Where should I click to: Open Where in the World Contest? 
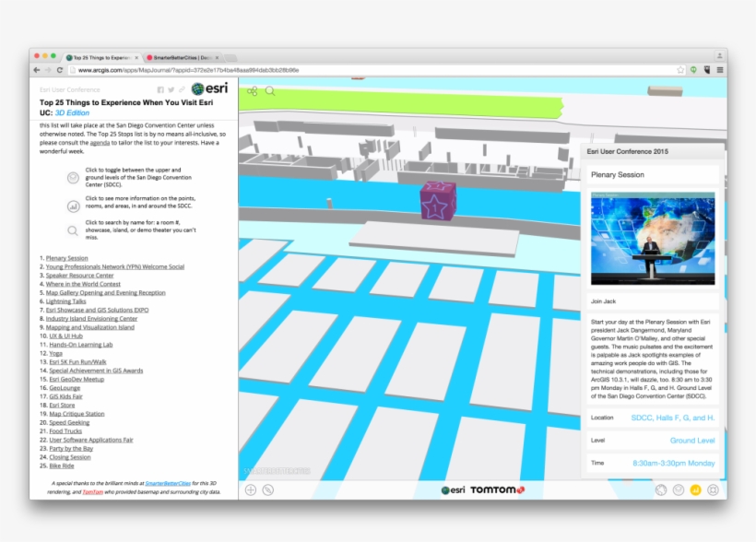[83, 284]
